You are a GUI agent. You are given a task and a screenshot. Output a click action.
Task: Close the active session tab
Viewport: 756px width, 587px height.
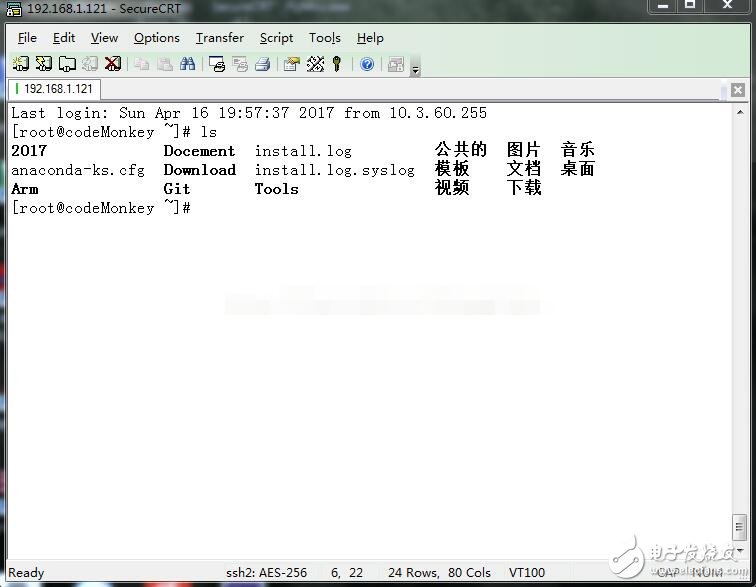pos(737,90)
